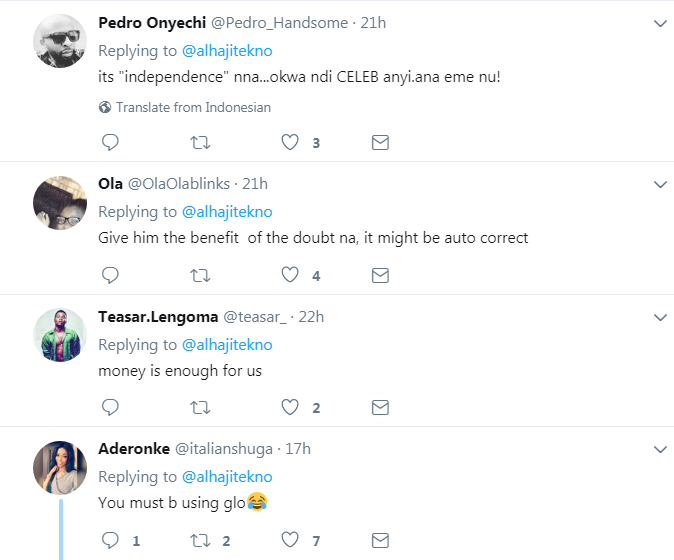The image size is (674, 560).
Task: Like Teasar.Lengoma's money tweet
Action: click(290, 407)
